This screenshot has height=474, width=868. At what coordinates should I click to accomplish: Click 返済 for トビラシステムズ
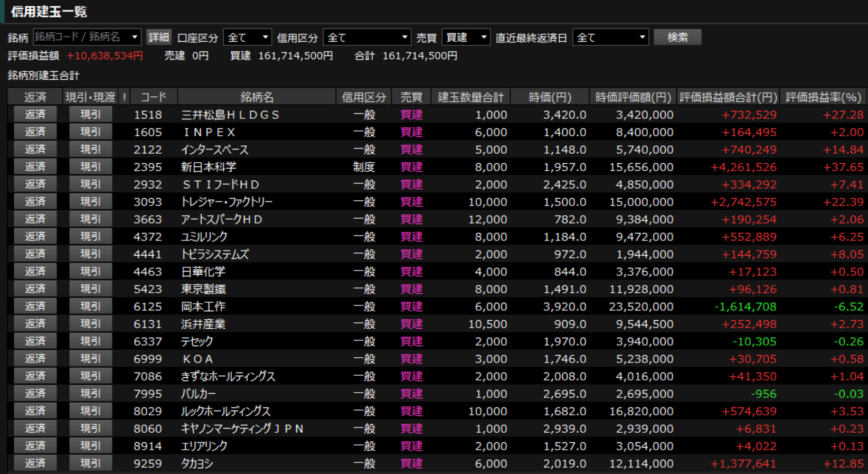(35, 254)
